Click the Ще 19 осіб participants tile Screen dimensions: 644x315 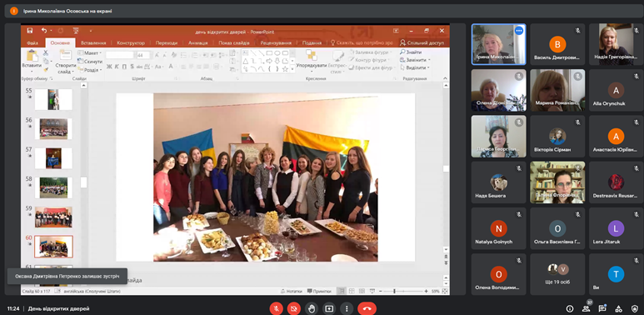(557, 274)
